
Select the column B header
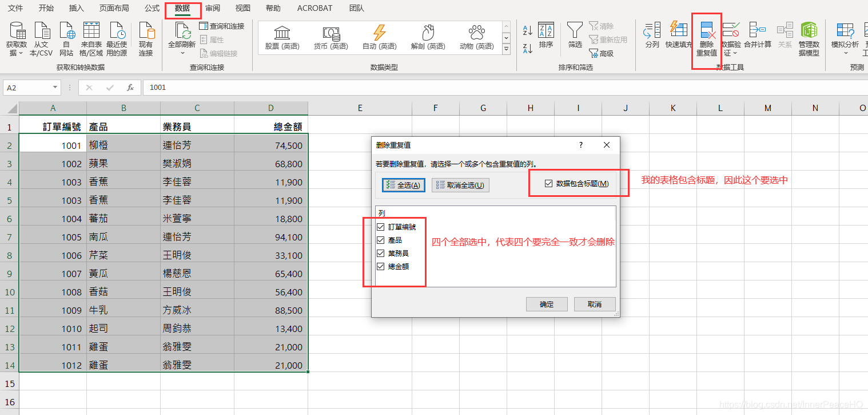tap(124, 108)
